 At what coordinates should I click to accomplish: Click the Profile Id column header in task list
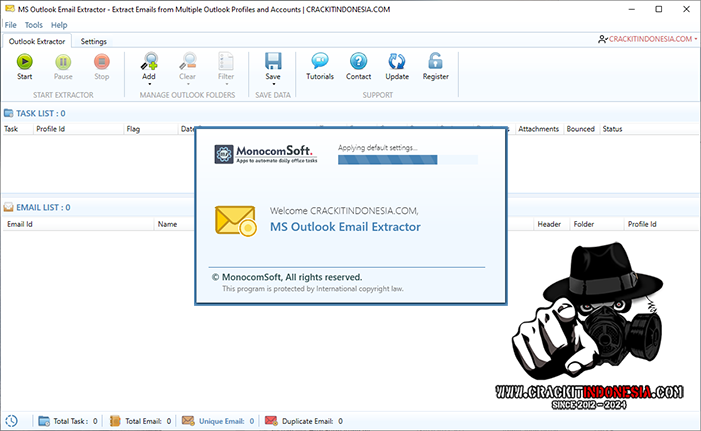pos(51,129)
